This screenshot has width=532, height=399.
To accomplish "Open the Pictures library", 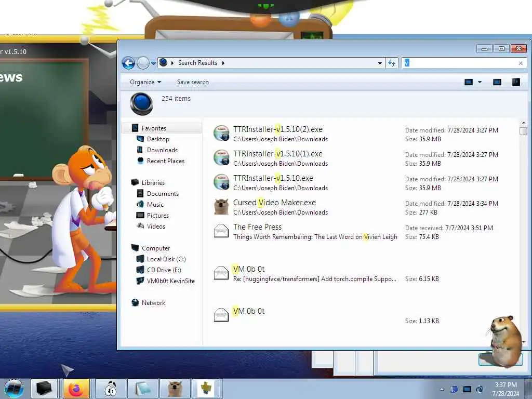I will [158, 216].
